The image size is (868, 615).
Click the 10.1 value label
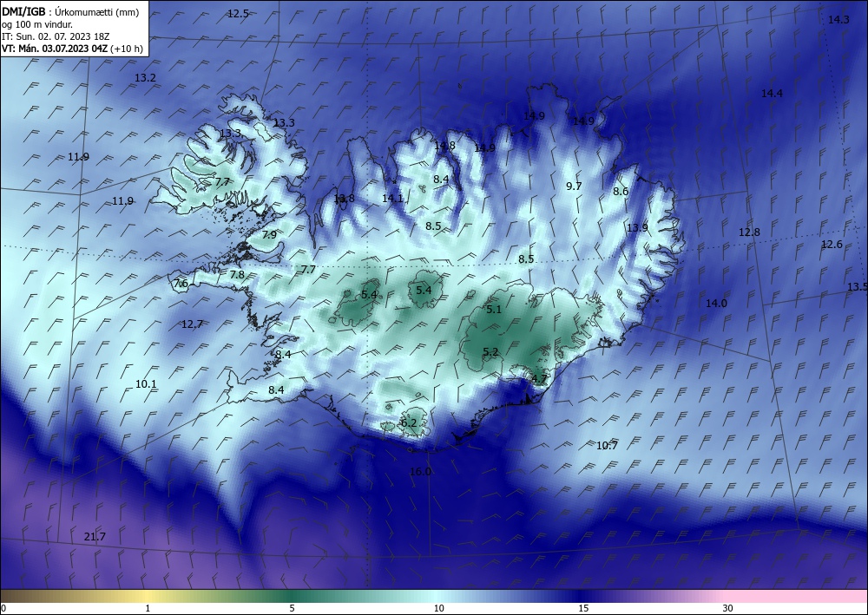[x=146, y=383]
